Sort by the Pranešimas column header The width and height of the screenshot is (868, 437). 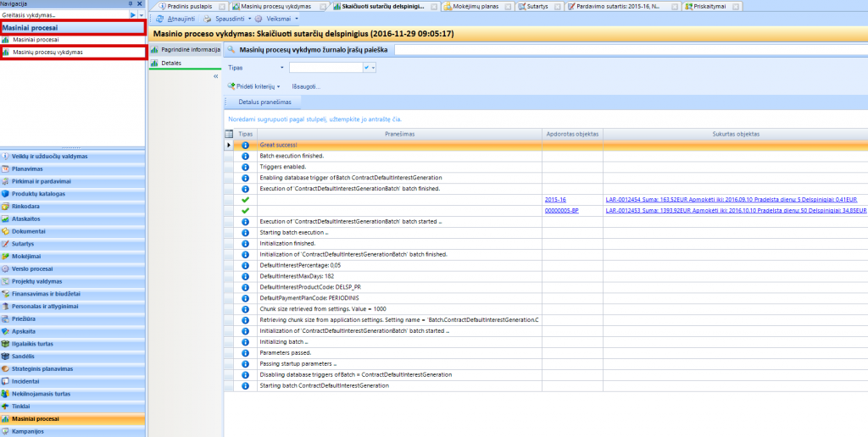(x=399, y=134)
